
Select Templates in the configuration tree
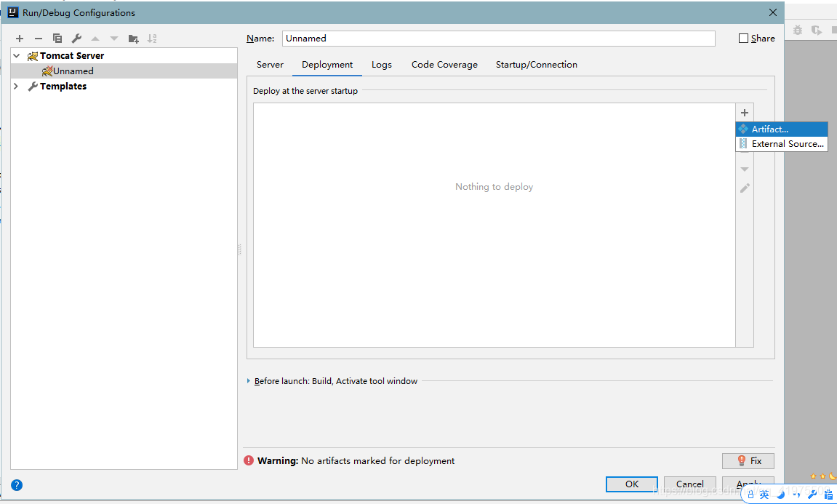[63, 86]
